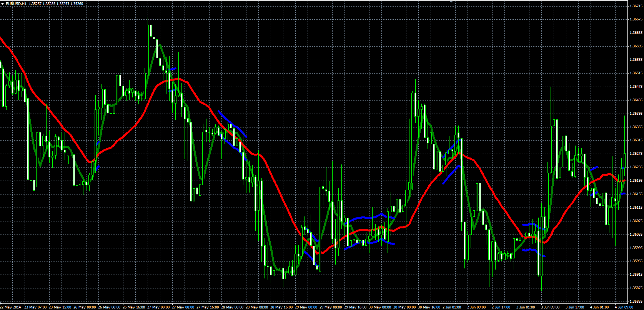Screen dimensions: 644x310
Task: Click the 1.36515 price label
Action: click(x=636, y=73)
